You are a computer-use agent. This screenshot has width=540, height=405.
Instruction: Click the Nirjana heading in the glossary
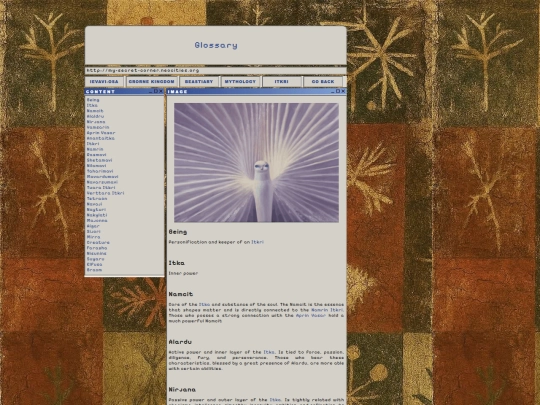click(x=182, y=390)
